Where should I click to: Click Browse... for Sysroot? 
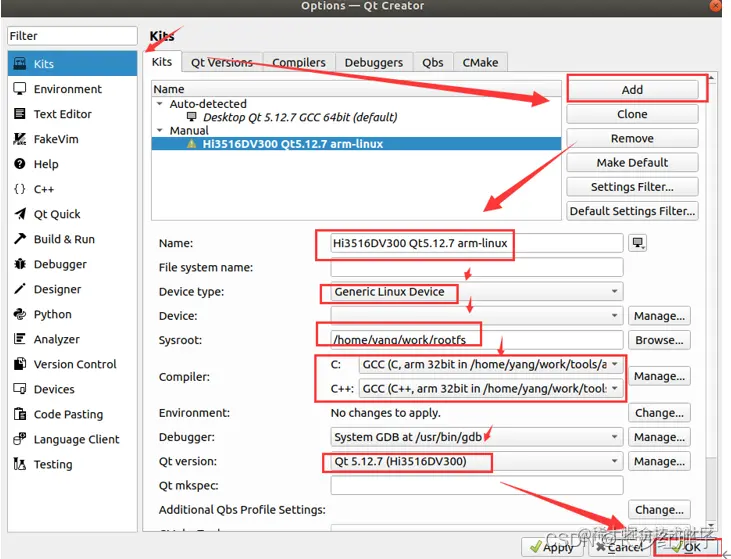click(x=659, y=340)
